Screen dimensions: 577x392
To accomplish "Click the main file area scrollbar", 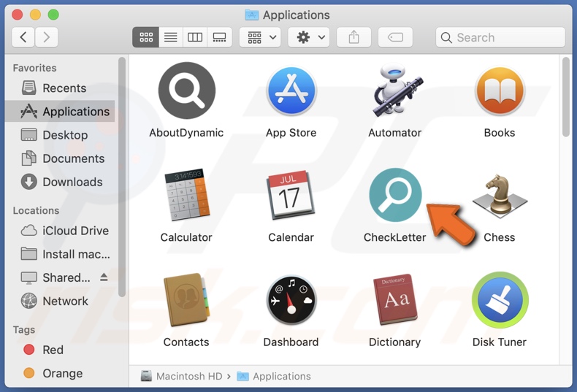I will (566, 97).
